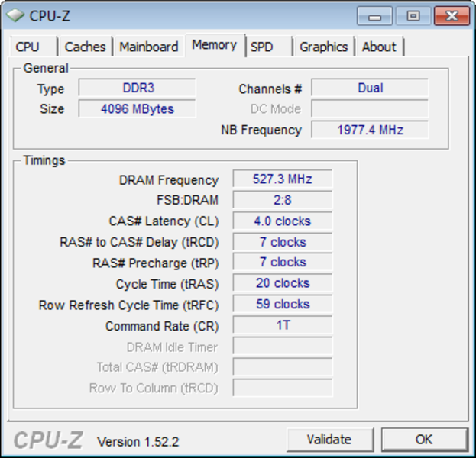This screenshot has height=458, width=476.
Task: Click the RAS# Precharge value field
Action: pyautogui.click(x=283, y=262)
